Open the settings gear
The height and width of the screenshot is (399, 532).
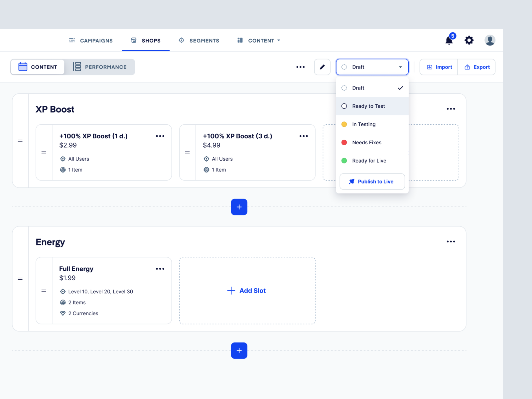tap(469, 40)
